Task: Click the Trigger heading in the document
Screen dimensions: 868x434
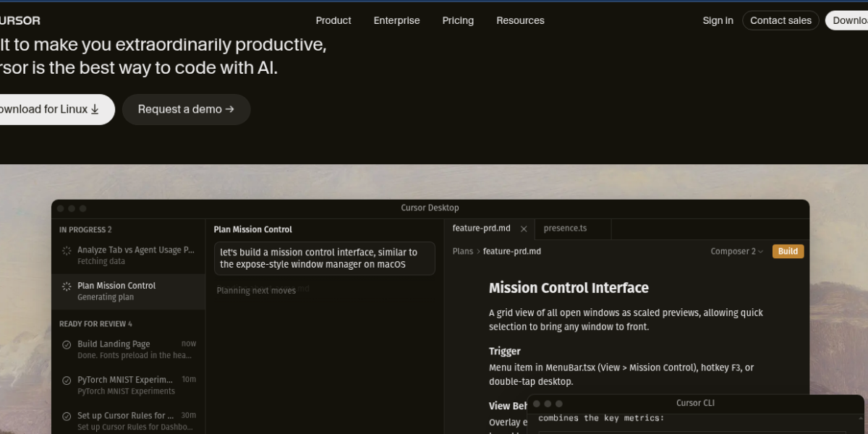Action: pos(505,351)
